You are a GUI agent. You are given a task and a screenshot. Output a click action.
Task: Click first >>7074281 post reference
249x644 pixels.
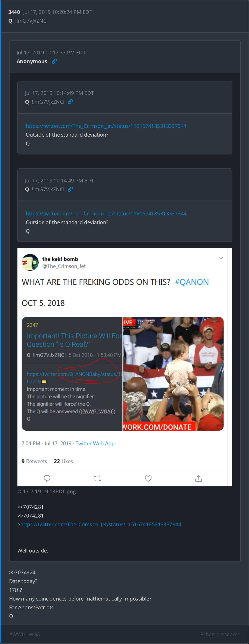pos(30,507)
